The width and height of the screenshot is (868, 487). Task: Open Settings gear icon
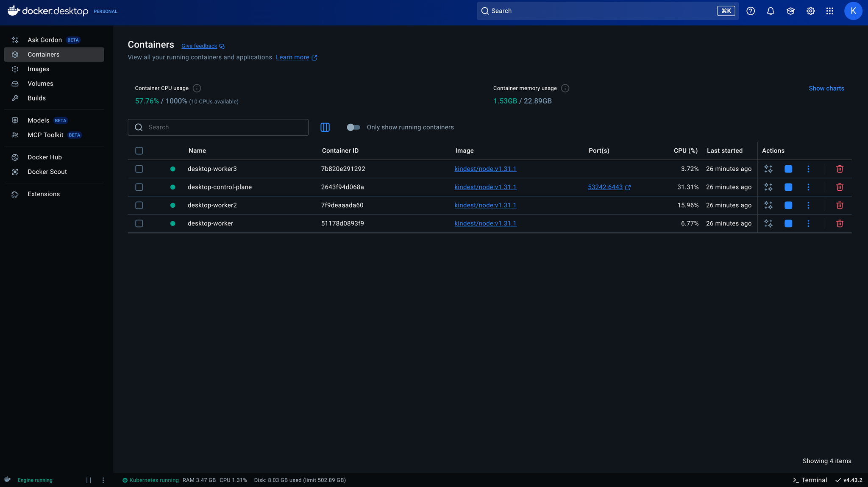[810, 11]
